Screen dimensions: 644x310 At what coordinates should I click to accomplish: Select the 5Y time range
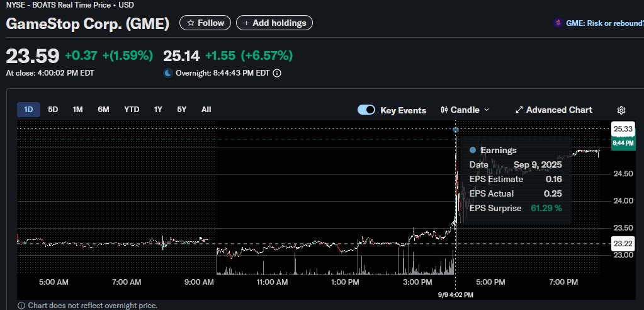(x=182, y=110)
